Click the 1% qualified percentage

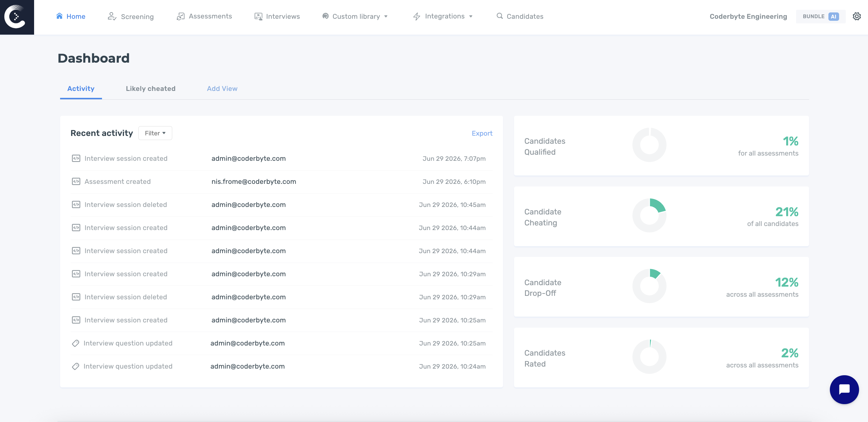[x=790, y=141]
